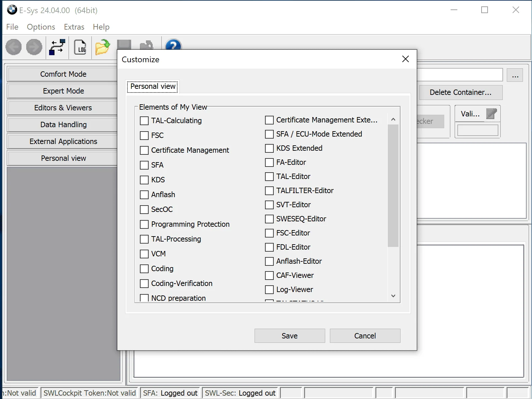
Task: Enable SFA / ECU-Mode Extended checkbox
Action: coord(269,134)
